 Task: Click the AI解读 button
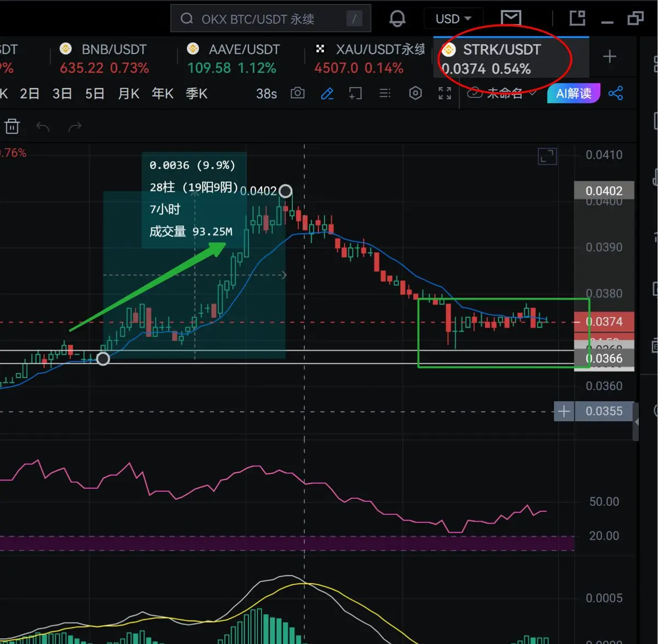574,93
